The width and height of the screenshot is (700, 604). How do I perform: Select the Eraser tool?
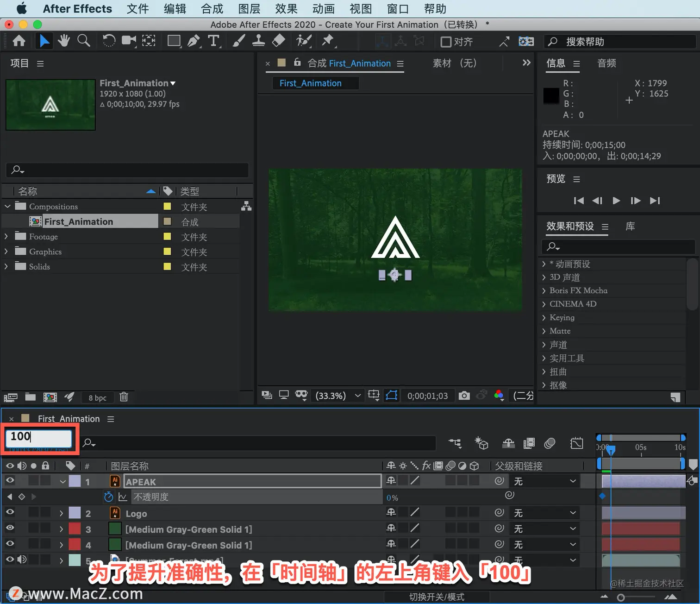tap(278, 41)
